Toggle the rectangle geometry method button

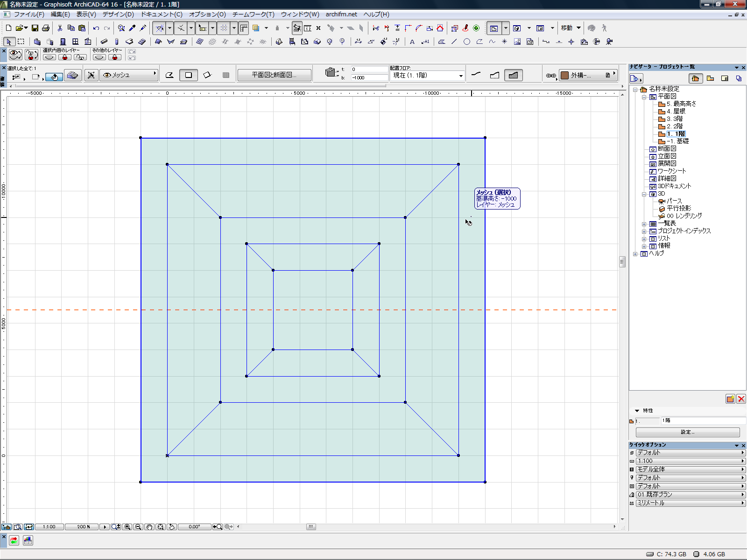(x=188, y=75)
